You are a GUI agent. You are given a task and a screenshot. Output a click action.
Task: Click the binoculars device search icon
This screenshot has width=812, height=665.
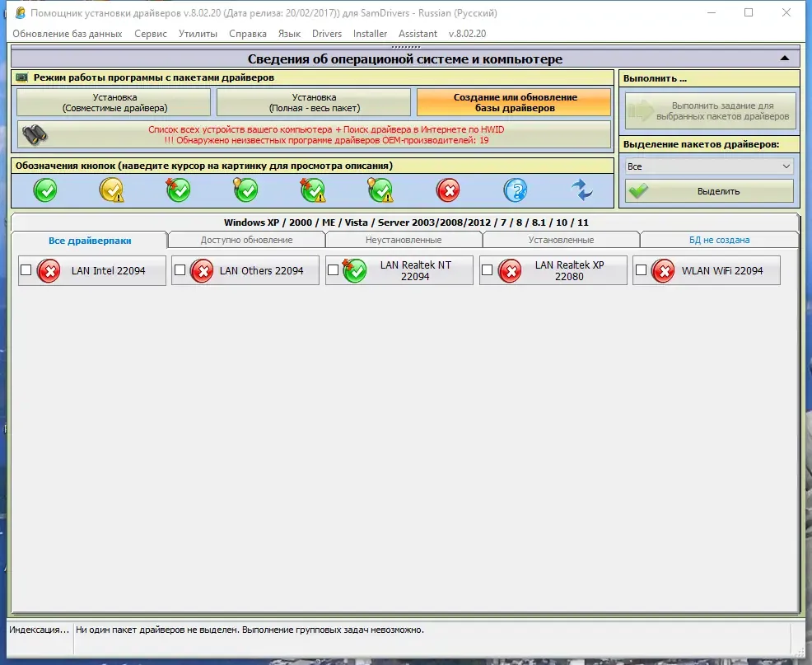(35, 135)
